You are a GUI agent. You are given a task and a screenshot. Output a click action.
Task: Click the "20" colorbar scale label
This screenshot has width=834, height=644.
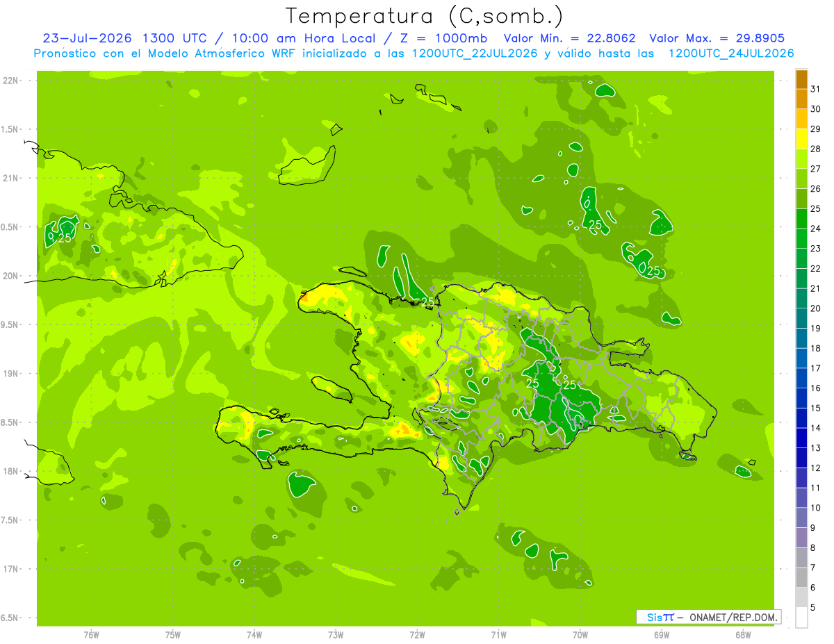[x=815, y=308]
